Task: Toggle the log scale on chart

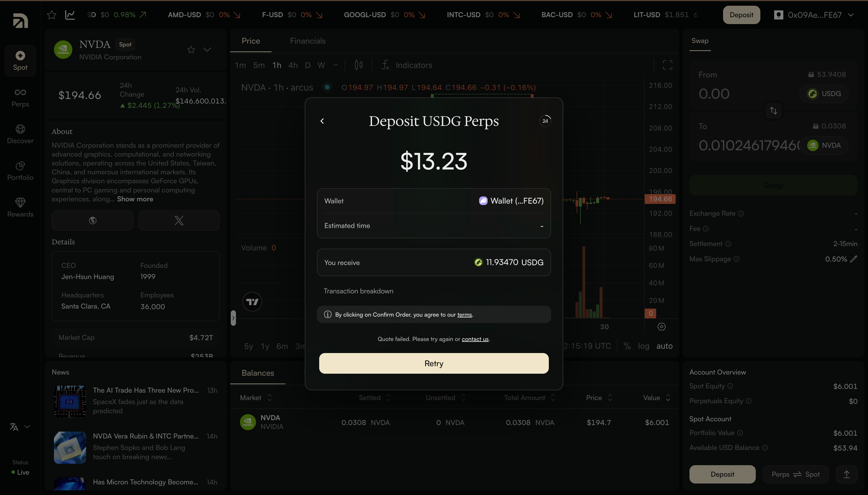Action: tap(644, 346)
